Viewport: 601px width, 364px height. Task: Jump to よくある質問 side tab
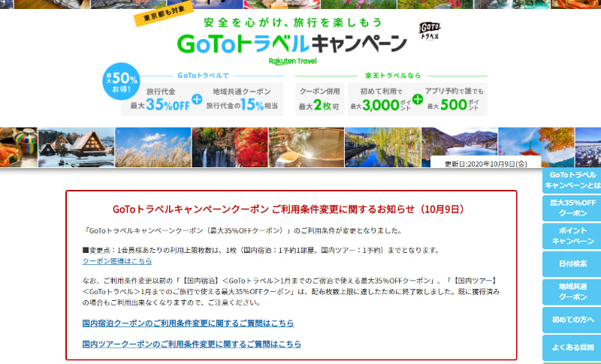572,347
